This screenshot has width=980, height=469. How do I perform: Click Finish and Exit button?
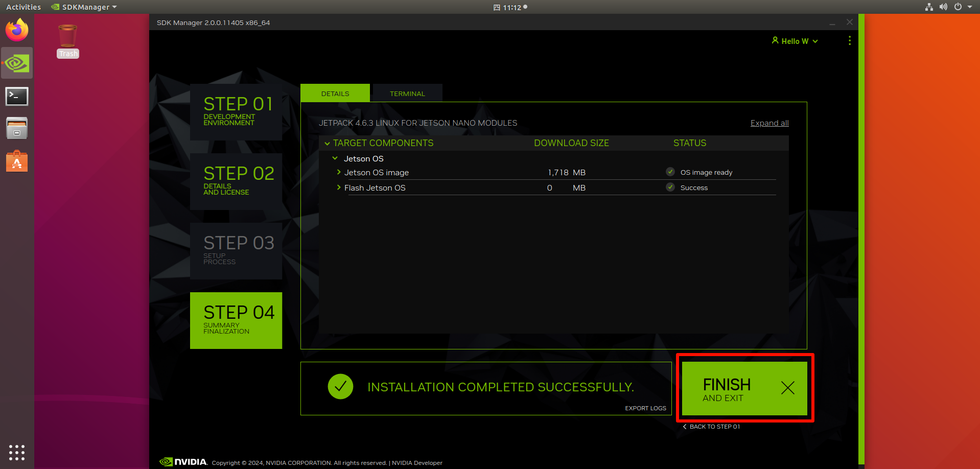(x=744, y=389)
